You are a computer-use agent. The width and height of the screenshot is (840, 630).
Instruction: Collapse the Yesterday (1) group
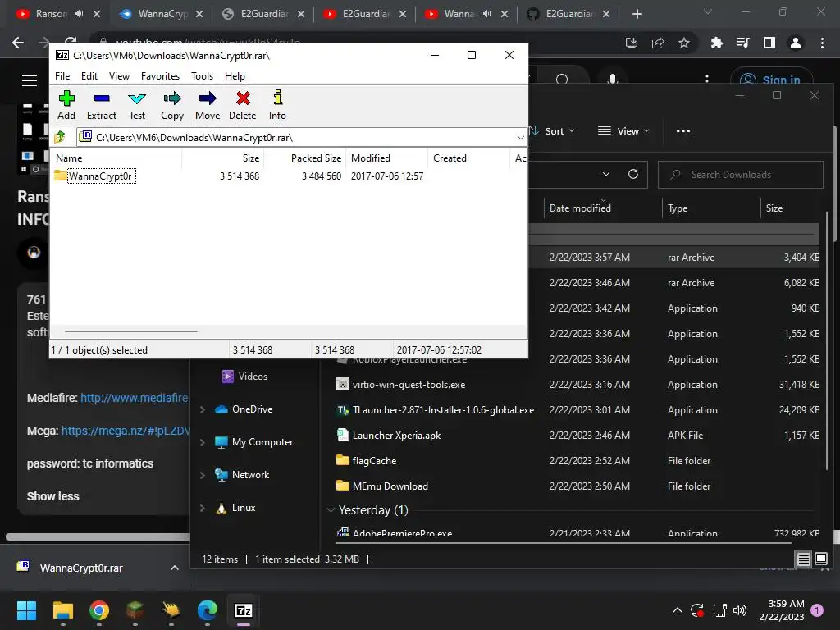tap(331, 510)
